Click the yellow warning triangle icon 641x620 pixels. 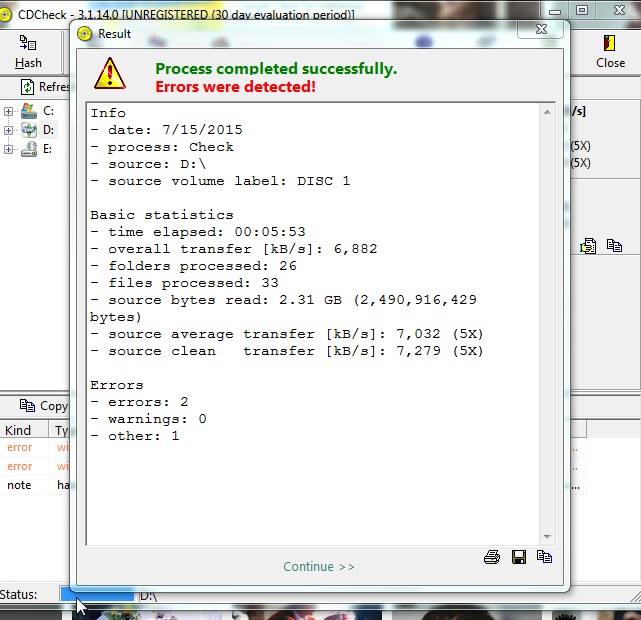110,72
